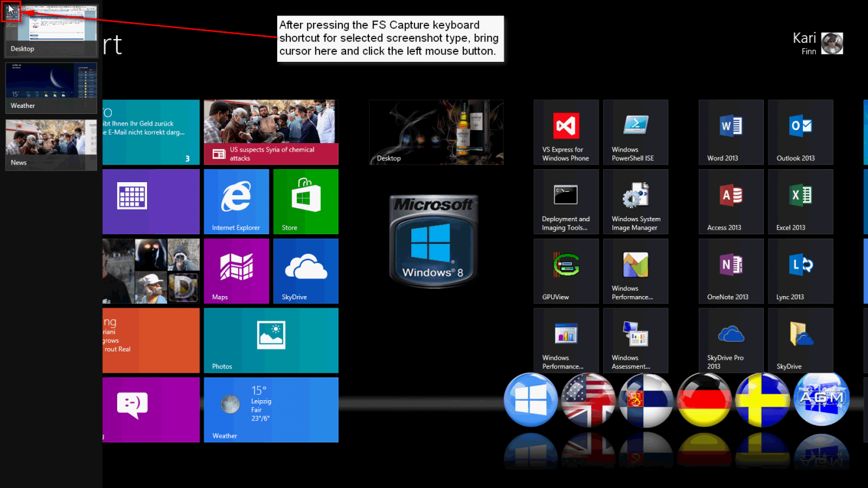Open SkyDrive Pro 2013 tile
868x488 pixels.
(x=731, y=340)
